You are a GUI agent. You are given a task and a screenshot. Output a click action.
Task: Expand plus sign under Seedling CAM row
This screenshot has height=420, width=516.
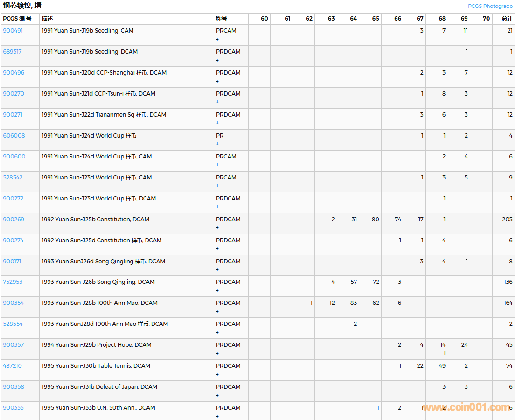click(217, 39)
